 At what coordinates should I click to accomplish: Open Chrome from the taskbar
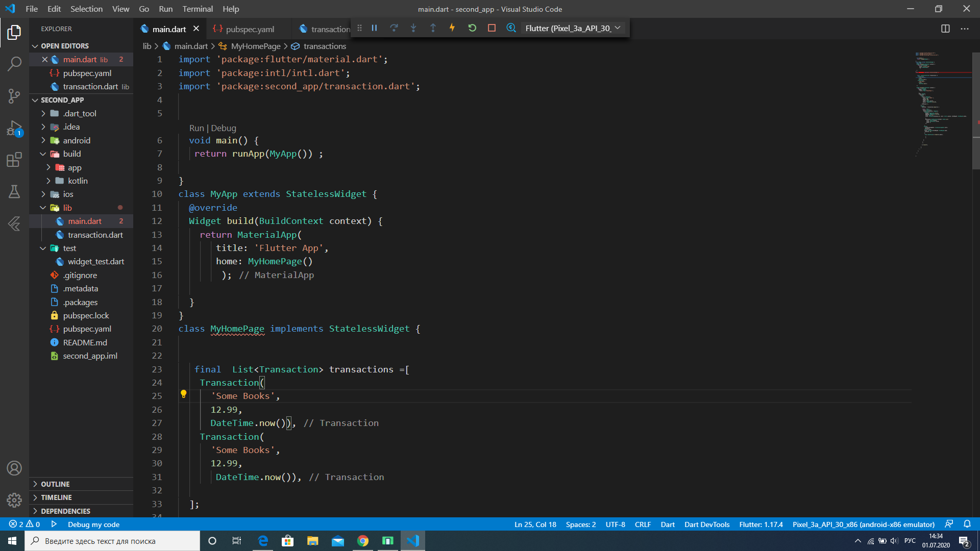(x=363, y=541)
